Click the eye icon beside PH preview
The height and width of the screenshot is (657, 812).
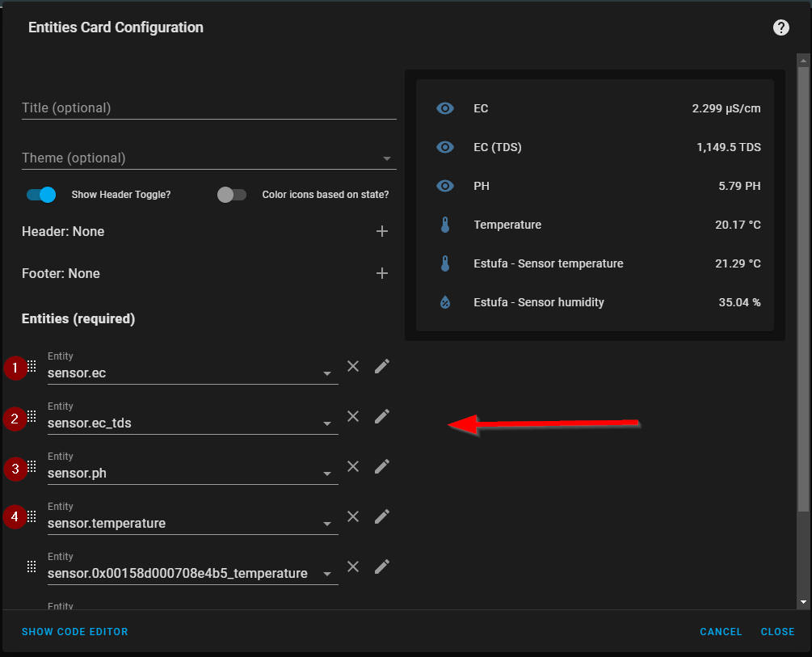[445, 186]
